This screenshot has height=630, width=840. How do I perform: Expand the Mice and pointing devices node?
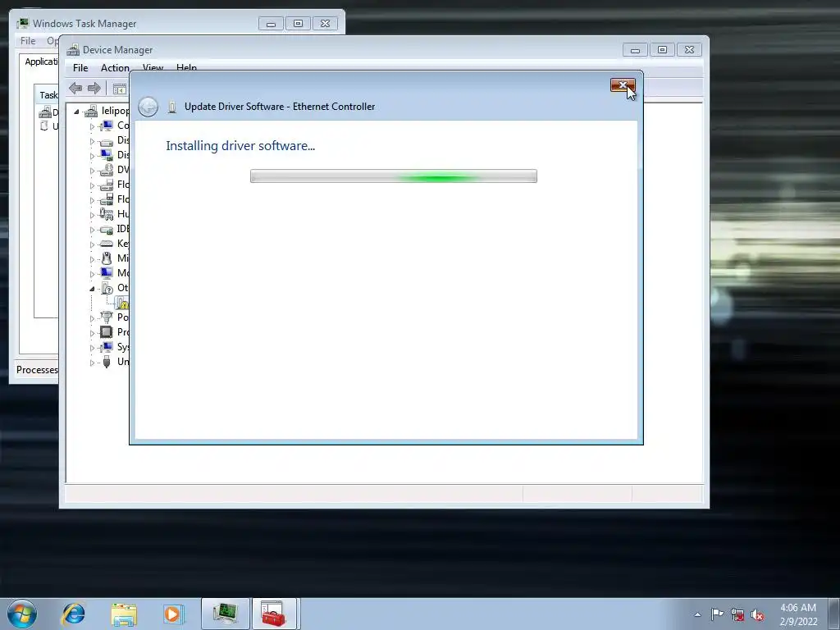click(92, 259)
